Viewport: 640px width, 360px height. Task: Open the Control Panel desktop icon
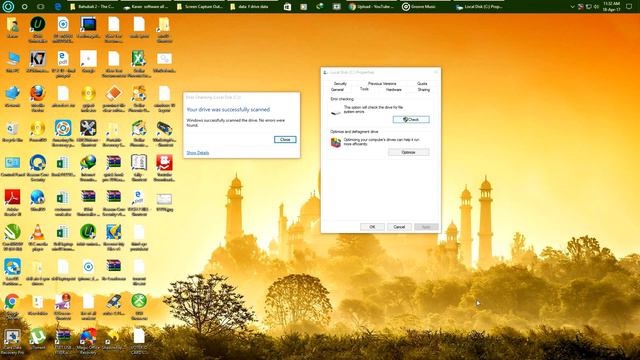(12, 166)
